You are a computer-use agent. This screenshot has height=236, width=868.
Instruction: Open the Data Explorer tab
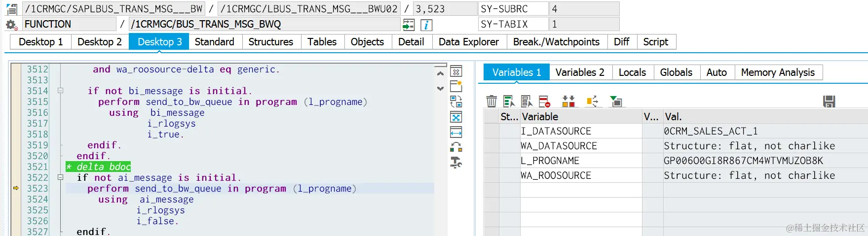click(469, 42)
